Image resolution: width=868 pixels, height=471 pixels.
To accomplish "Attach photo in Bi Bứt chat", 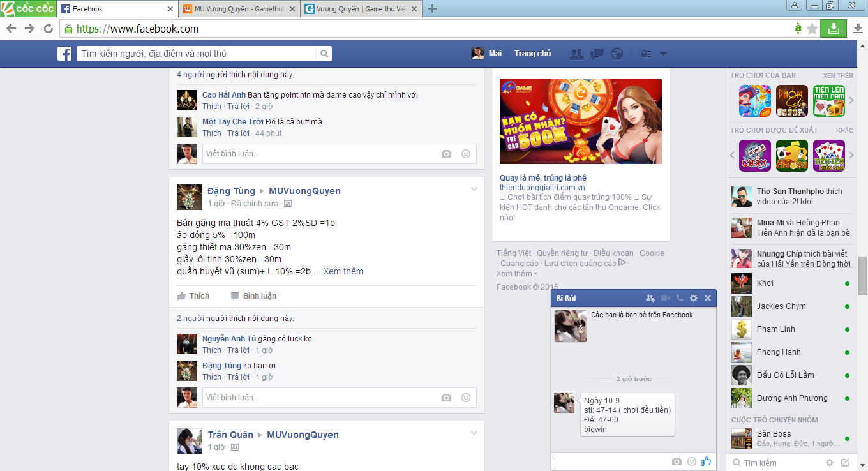I will 677,461.
